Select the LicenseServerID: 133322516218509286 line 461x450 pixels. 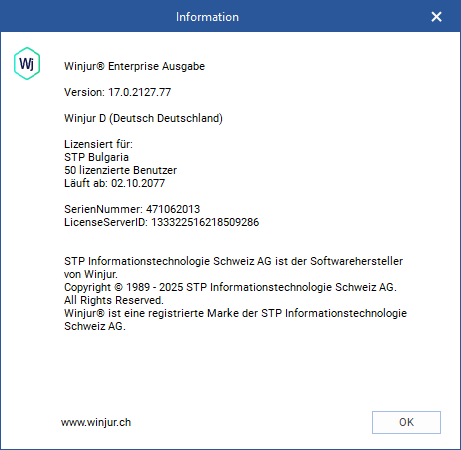161,222
